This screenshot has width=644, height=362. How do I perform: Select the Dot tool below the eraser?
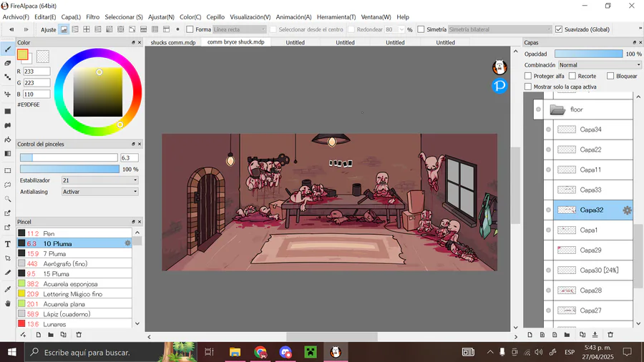[7, 77]
